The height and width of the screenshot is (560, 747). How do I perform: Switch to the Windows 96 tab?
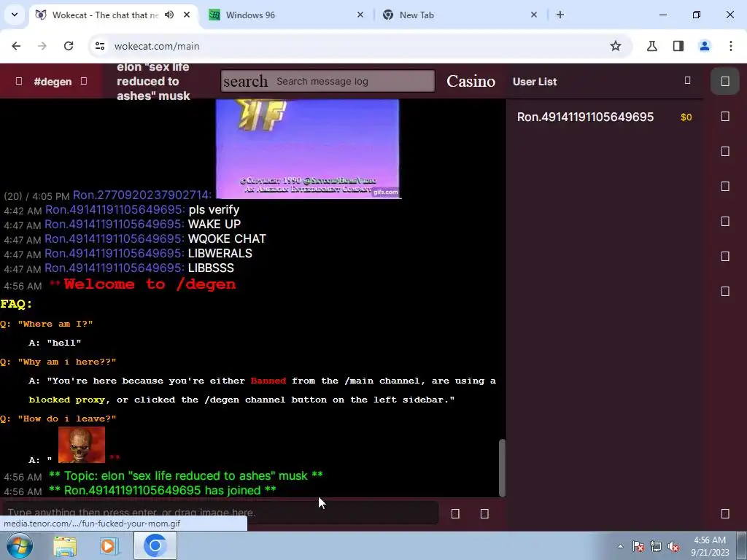286,15
